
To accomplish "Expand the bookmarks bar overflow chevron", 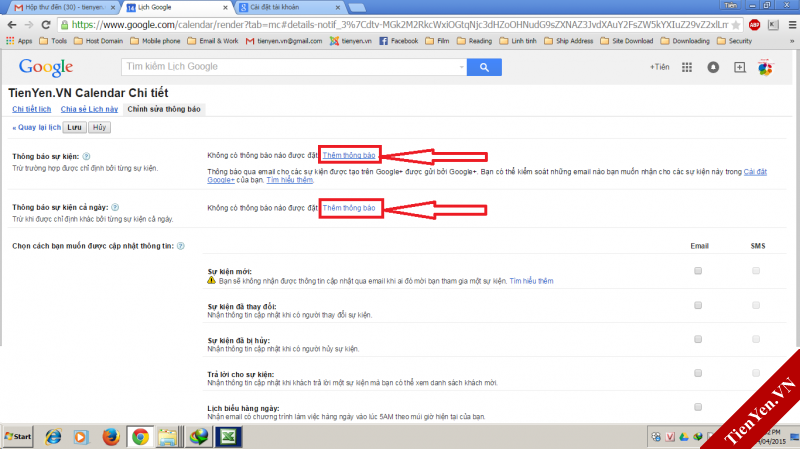I will point(792,41).
